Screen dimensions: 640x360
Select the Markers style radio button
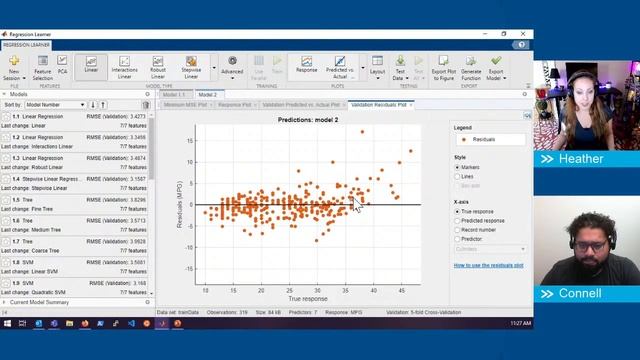click(x=457, y=167)
